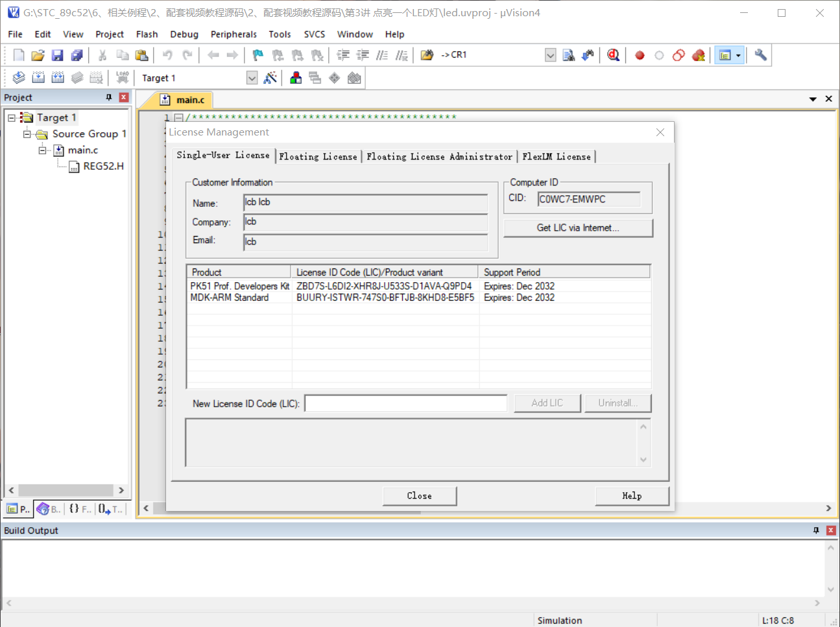Open the Configuration wrench icon
The height and width of the screenshot is (627, 840).
[761, 55]
